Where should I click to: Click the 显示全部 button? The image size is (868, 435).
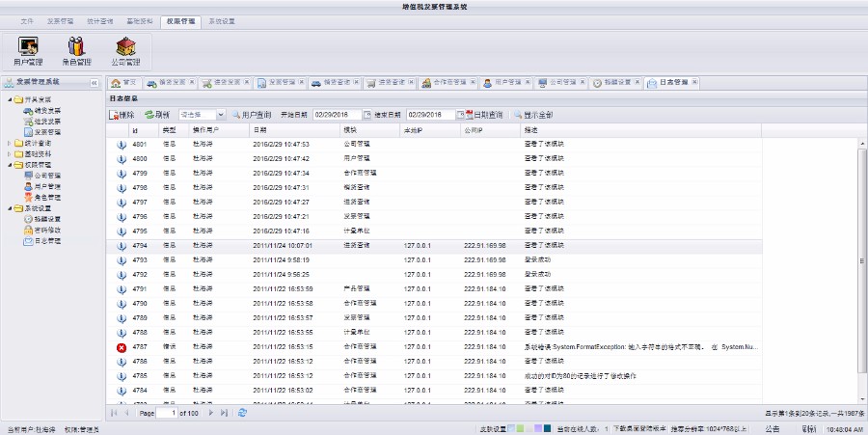pyautogui.click(x=533, y=114)
